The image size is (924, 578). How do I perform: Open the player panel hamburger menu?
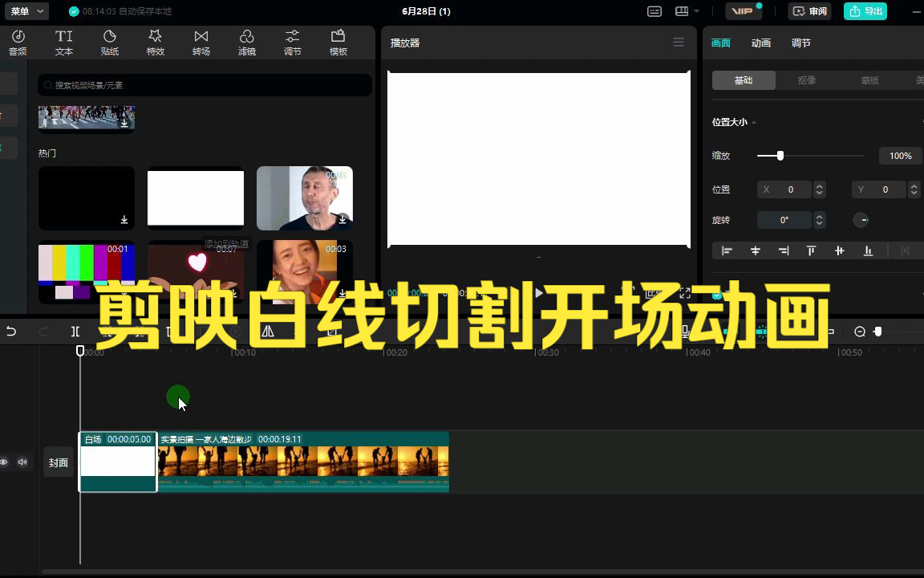679,43
